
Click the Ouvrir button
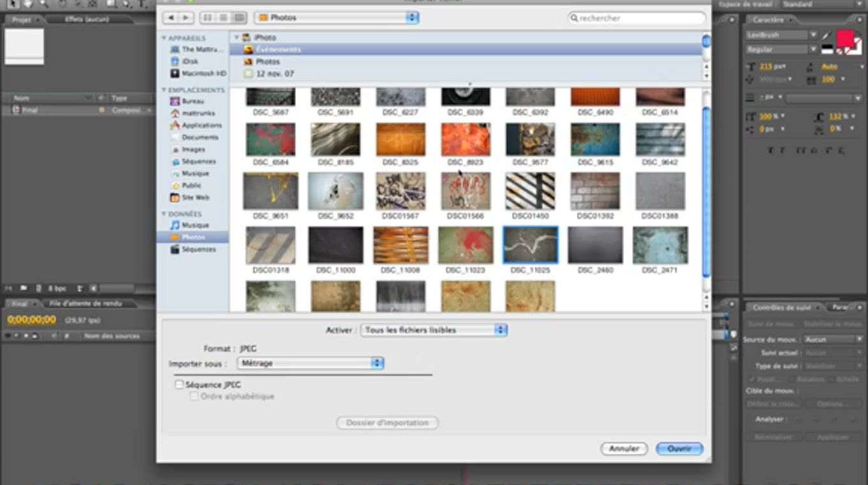pyautogui.click(x=679, y=449)
